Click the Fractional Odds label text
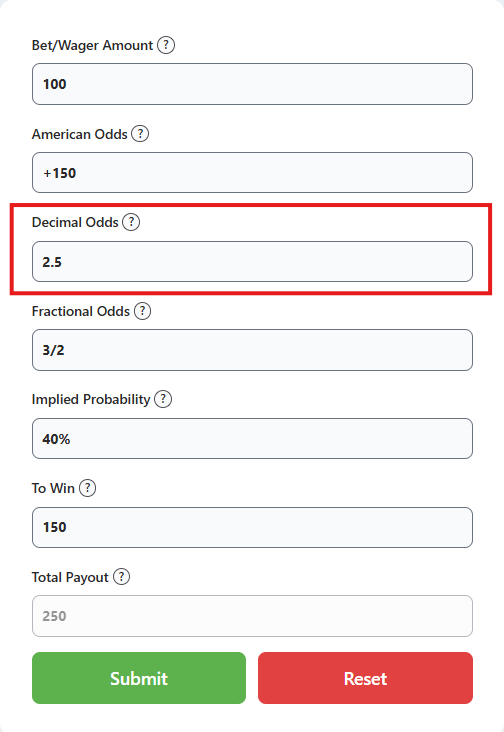This screenshot has width=504, height=732. click(x=81, y=311)
